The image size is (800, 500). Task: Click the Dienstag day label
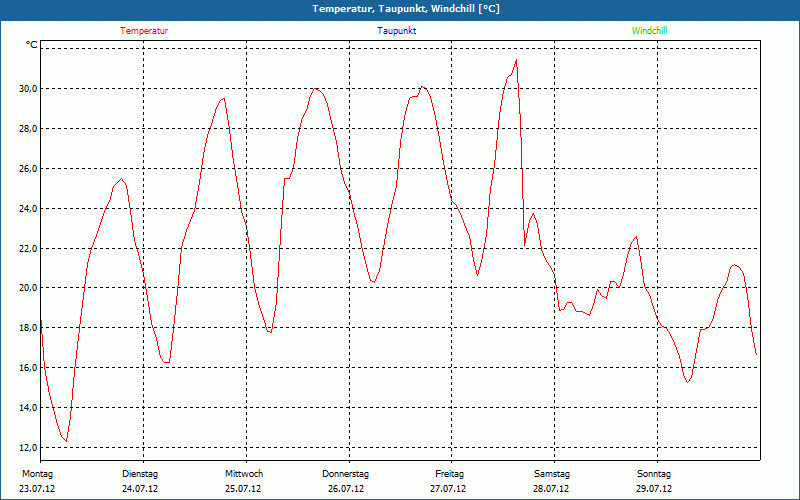point(140,474)
